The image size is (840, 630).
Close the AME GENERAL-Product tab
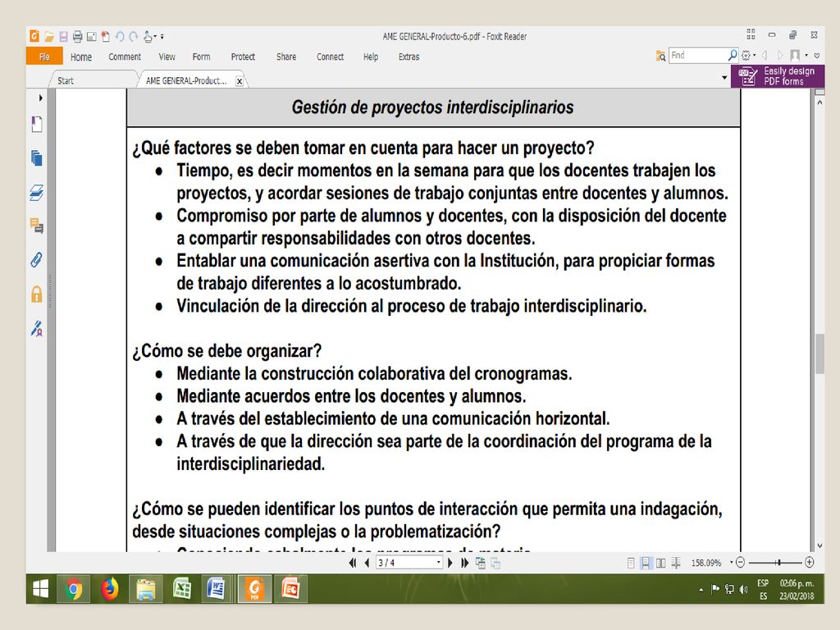(x=240, y=81)
